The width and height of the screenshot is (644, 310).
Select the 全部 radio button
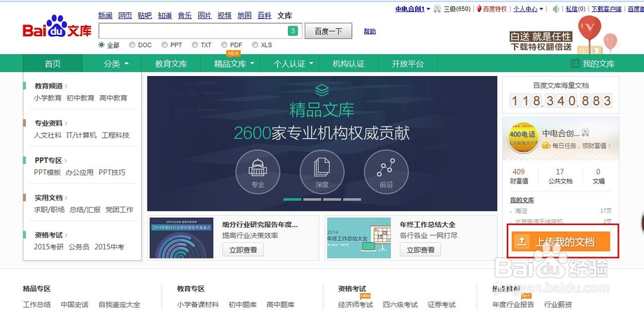(102, 45)
